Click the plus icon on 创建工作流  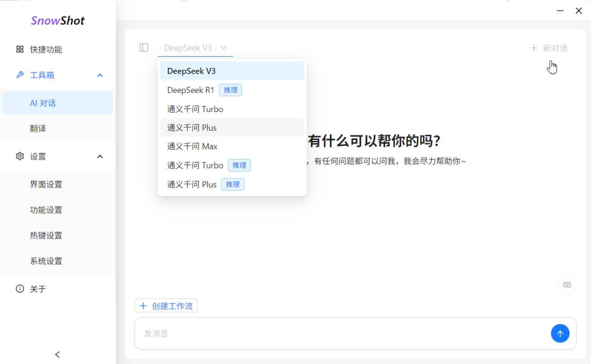click(x=143, y=306)
